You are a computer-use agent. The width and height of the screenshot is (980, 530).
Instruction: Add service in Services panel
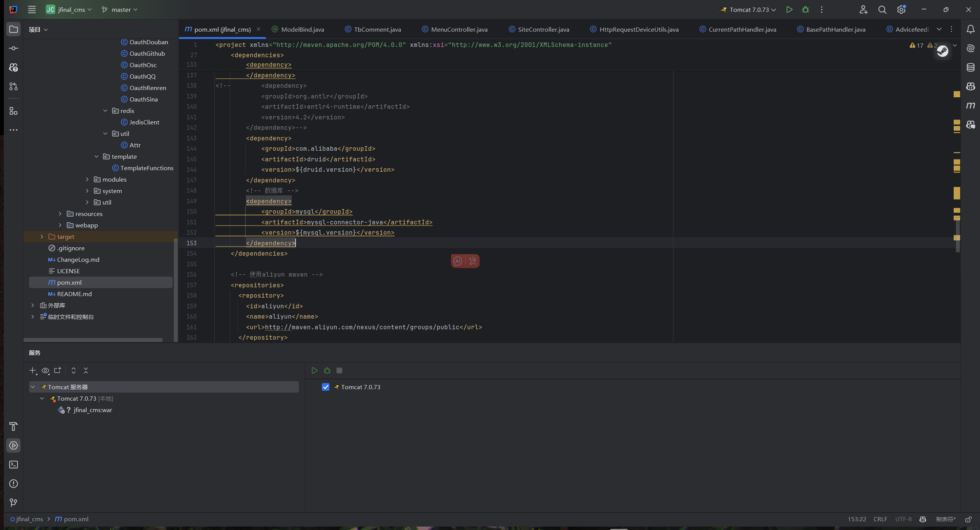33,371
